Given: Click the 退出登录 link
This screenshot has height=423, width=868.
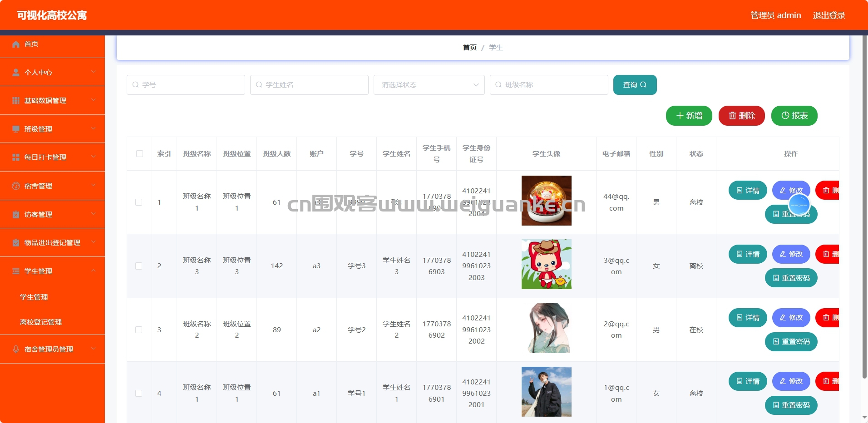Looking at the screenshot, I should coord(829,15).
